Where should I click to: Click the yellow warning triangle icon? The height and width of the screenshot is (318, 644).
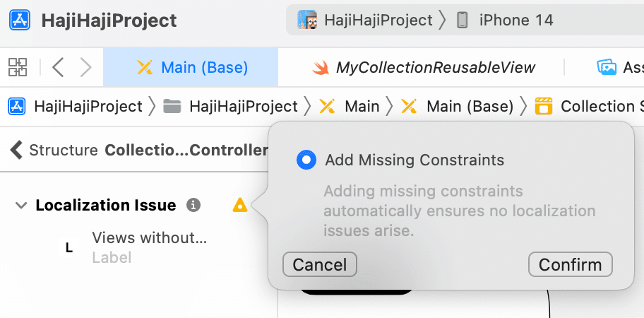click(240, 205)
